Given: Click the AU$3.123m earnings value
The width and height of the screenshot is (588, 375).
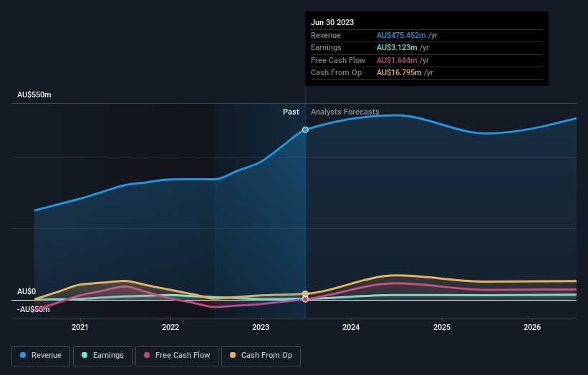Looking at the screenshot, I should click(x=397, y=47).
